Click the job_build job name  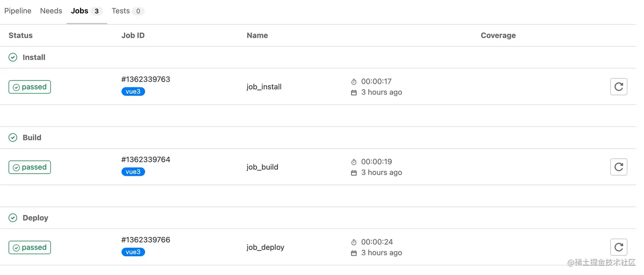point(262,167)
